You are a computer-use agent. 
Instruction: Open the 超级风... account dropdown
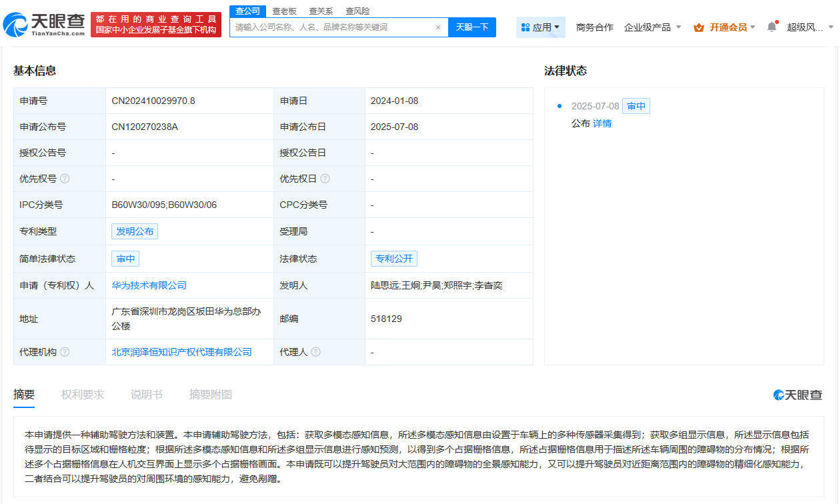click(810, 27)
